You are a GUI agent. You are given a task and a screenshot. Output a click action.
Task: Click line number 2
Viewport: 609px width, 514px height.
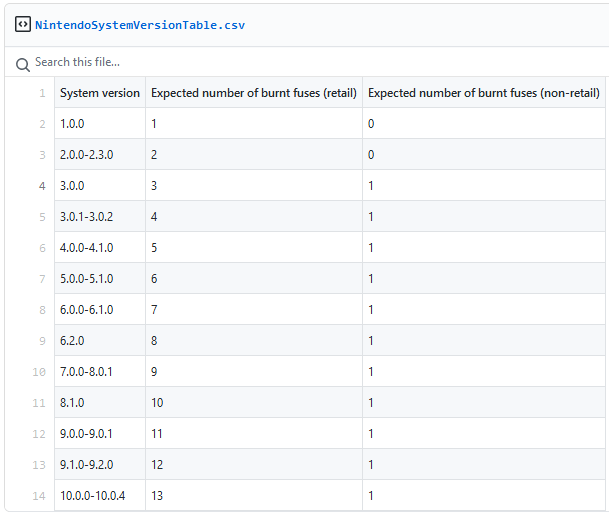pyautogui.click(x=42, y=124)
